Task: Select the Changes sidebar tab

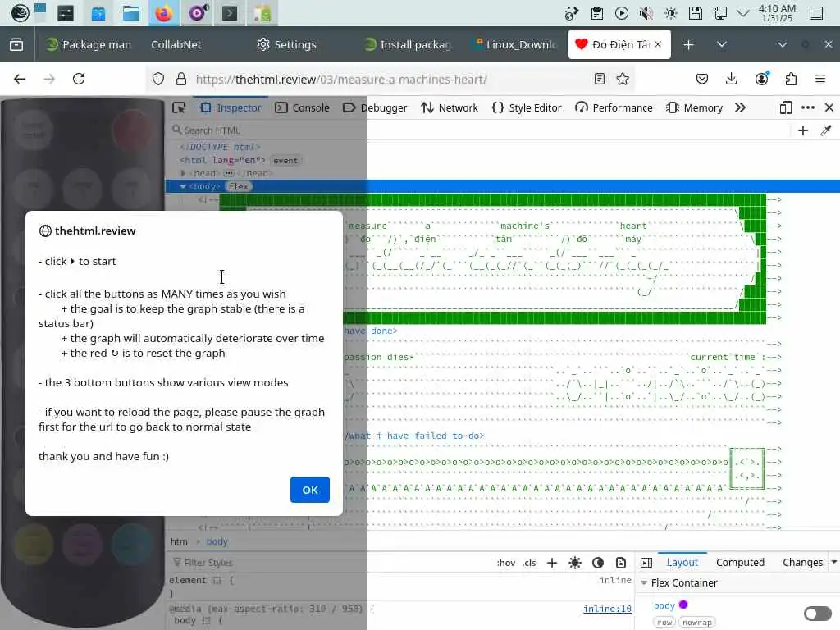Action: 802,563
